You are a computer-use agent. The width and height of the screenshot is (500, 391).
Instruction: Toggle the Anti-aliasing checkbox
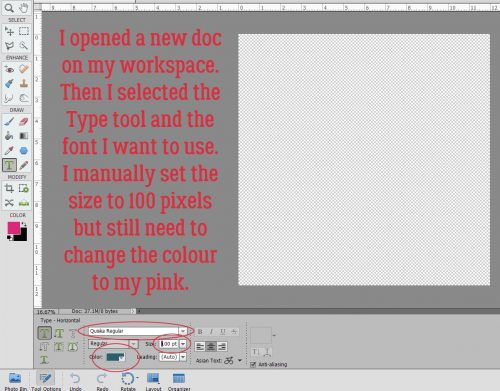(253, 364)
